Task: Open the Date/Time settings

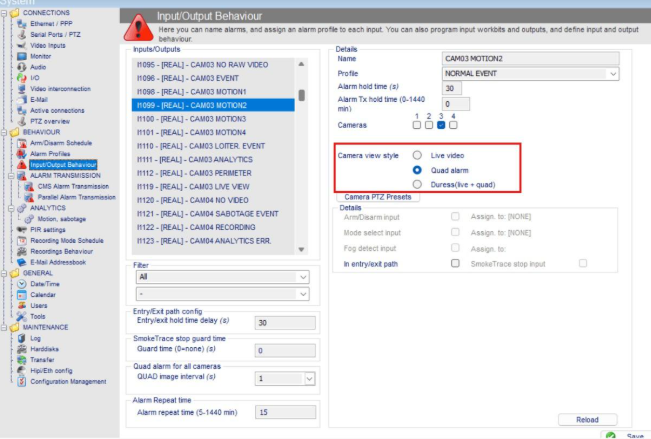Action: (x=44, y=283)
